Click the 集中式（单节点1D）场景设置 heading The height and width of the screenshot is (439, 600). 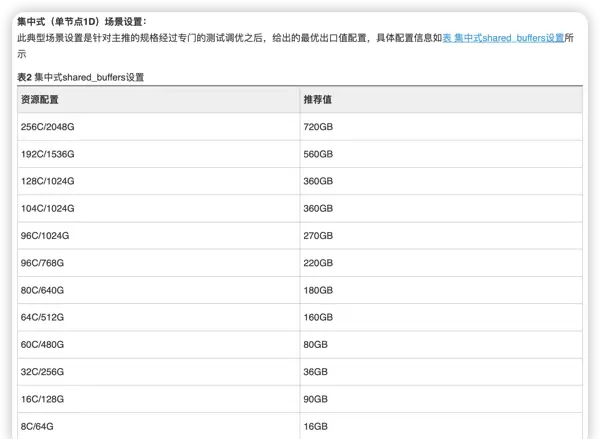coord(81,20)
